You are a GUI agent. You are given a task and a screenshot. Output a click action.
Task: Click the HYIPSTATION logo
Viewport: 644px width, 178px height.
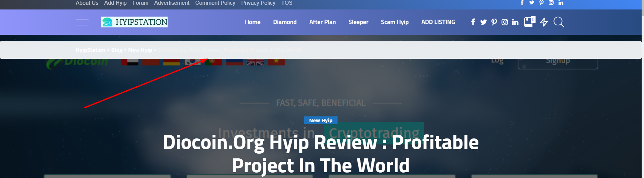point(134,22)
